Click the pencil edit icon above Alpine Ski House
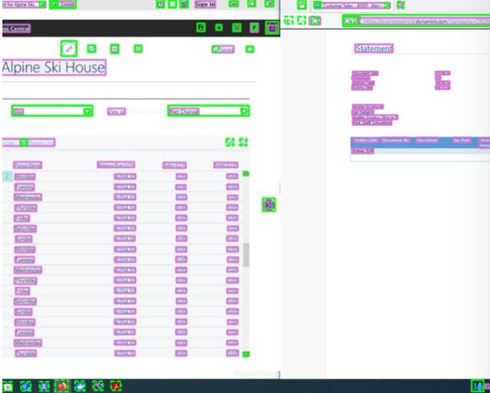Viewport: 490px width, 393px height. coord(69,49)
